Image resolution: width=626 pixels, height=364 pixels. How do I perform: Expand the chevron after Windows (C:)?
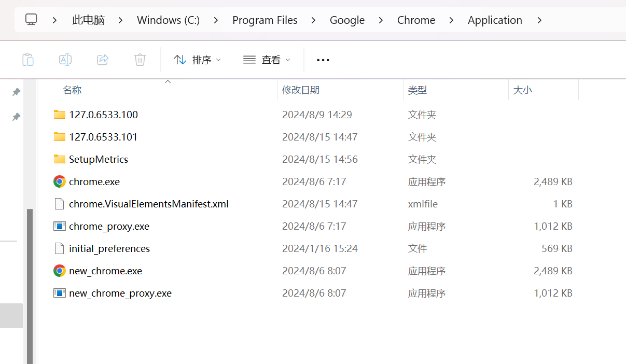tap(216, 20)
